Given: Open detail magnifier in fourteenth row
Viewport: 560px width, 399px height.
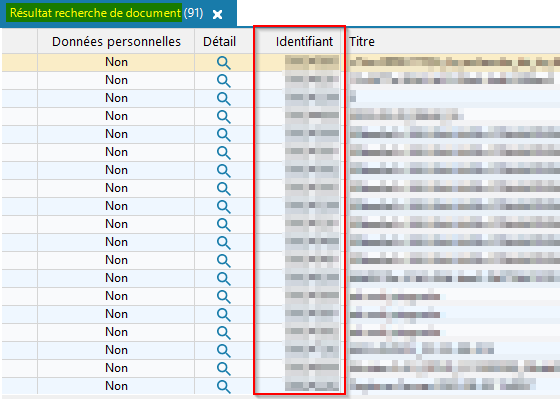Looking at the screenshot, I should coord(224,296).
